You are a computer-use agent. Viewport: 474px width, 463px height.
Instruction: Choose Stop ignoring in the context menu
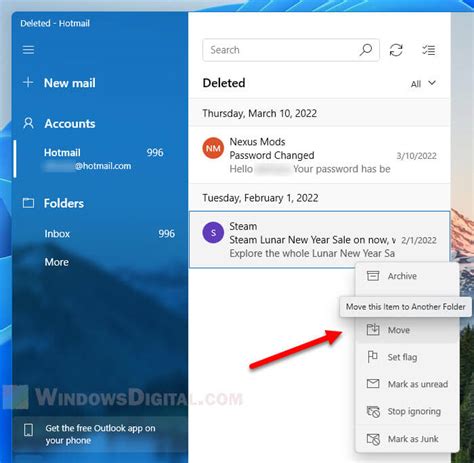(x=407, y=411)
